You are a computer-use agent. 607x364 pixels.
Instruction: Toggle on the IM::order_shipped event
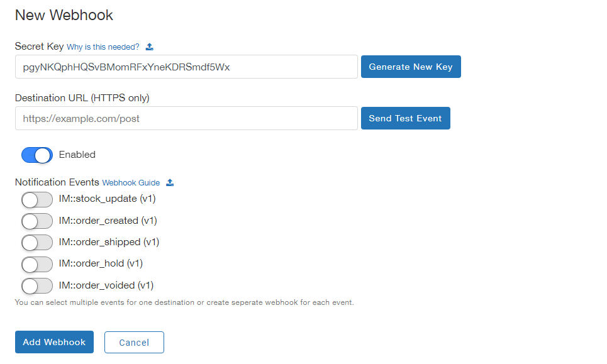[36, 243]
